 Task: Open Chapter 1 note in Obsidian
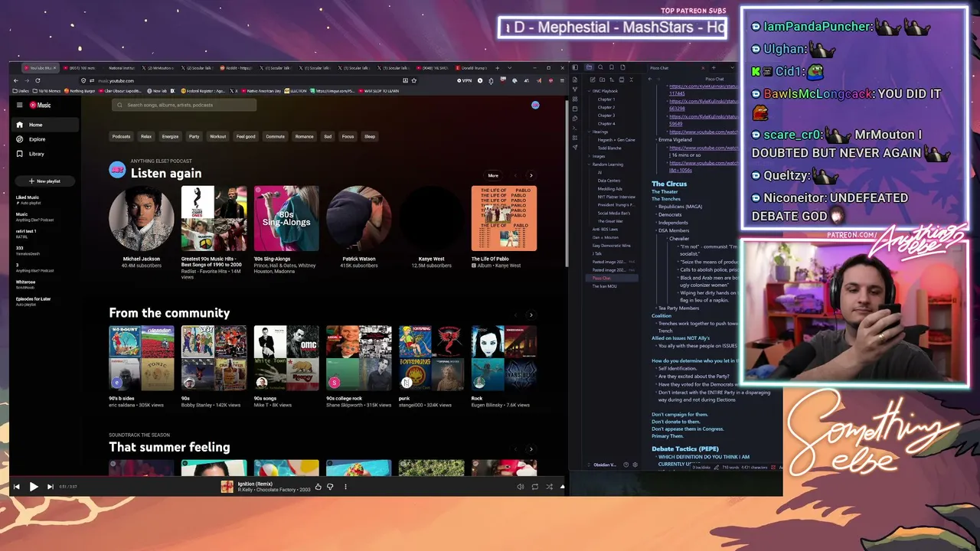tap(606, 99)
